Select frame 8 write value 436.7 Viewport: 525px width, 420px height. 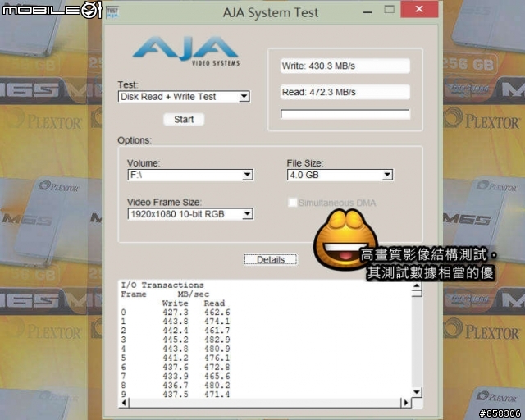176,386
